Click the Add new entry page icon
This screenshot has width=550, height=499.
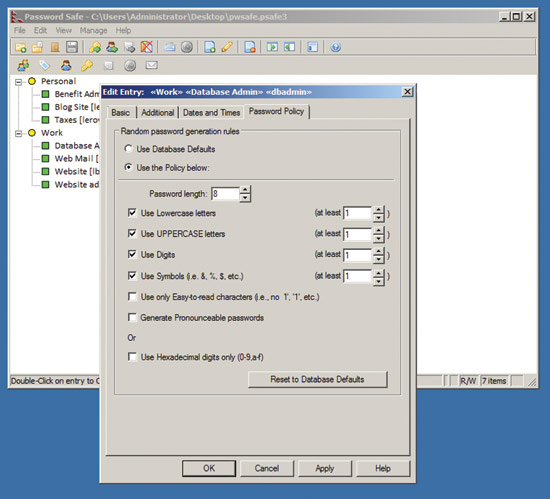click(x=210, y=47)
